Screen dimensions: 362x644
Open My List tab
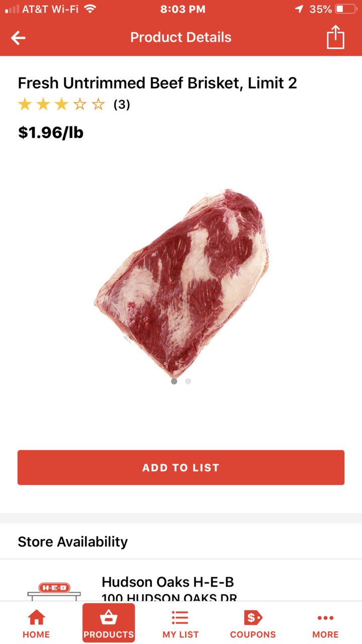tap(180, 623)
